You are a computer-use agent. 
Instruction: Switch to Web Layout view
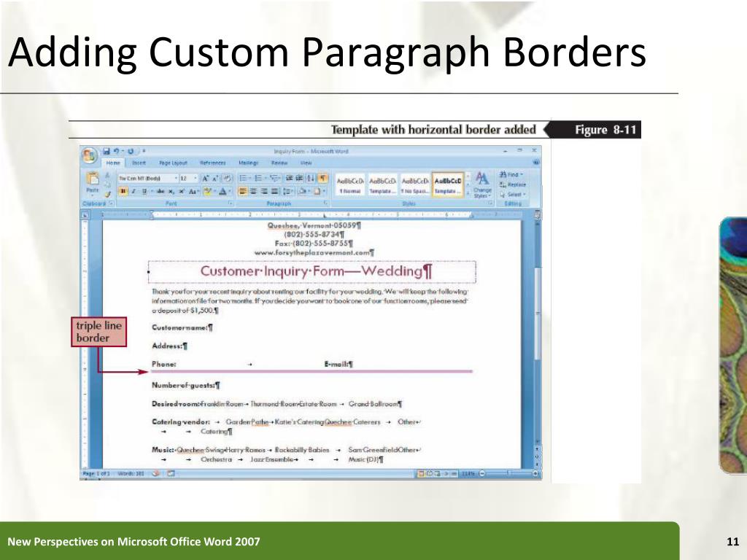(436, 473)
